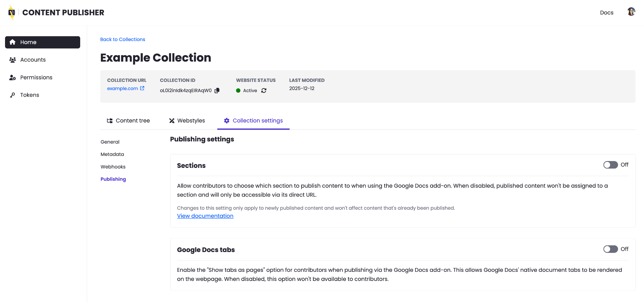The height and width of the screenshot is (303, 644).
Task: Select General settings section
Action: (x=110, y=142)
